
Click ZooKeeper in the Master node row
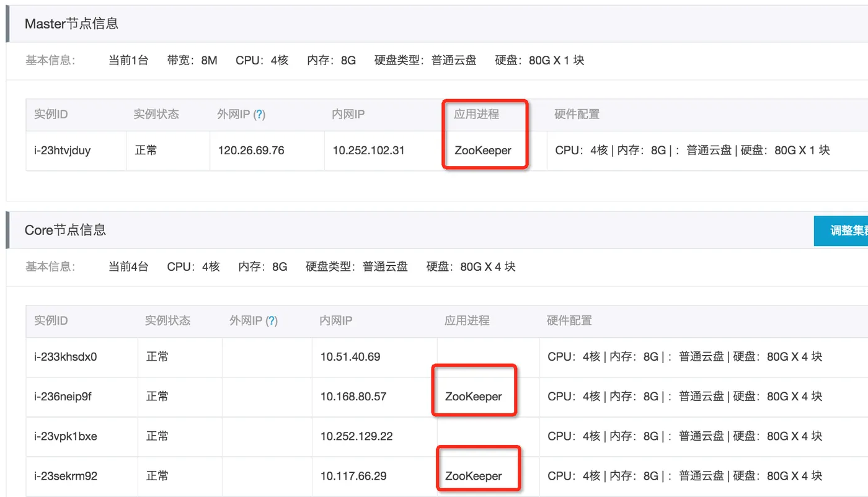tap(483, 150)
